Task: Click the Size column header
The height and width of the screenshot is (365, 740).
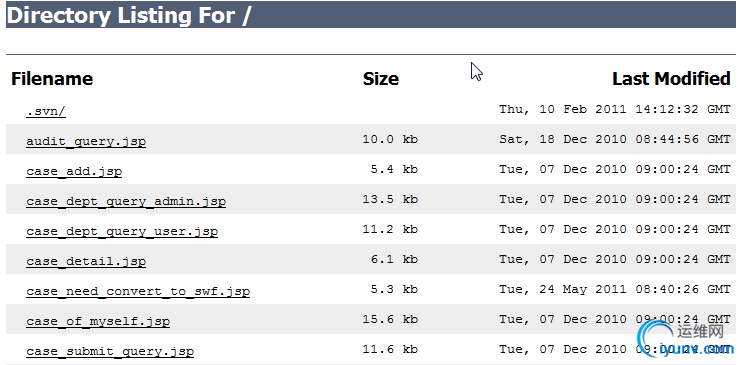Action: pyautogui.click(x=380, y=78)
